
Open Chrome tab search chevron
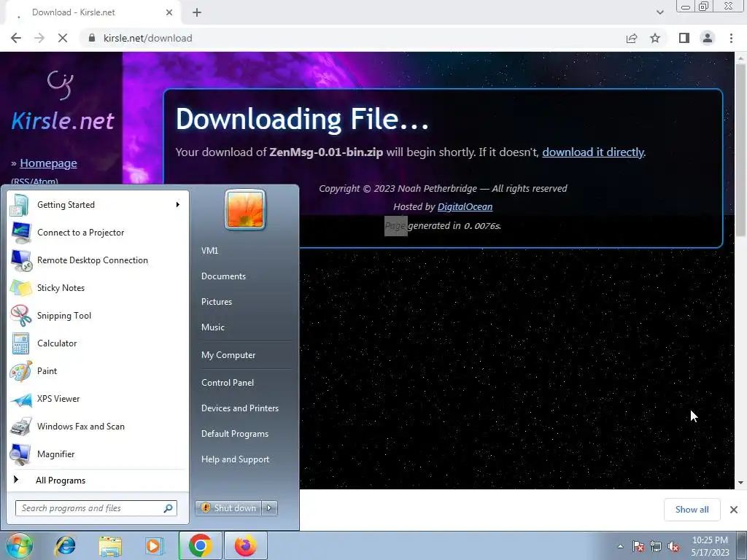[x=659, y=12]
